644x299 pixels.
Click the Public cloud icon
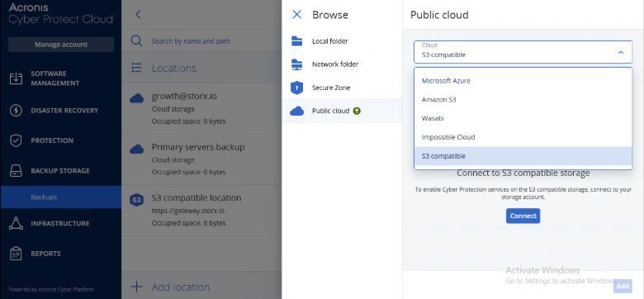coord(296,111)
